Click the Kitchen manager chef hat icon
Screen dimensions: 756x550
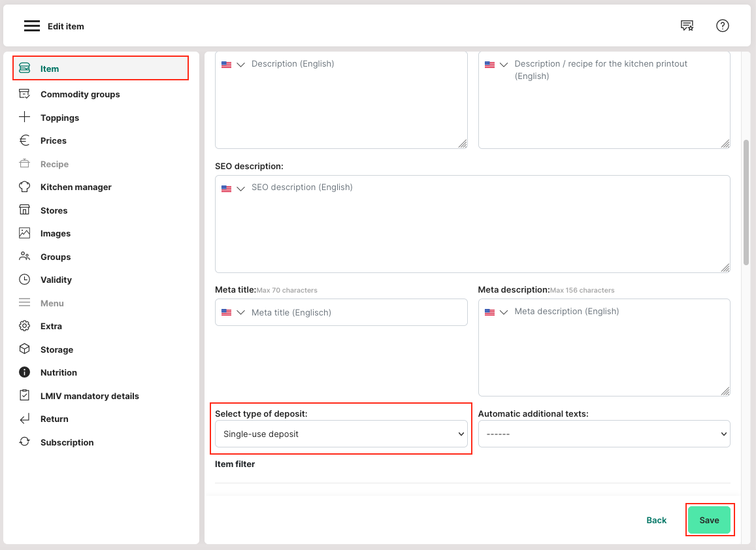[24, 187]
